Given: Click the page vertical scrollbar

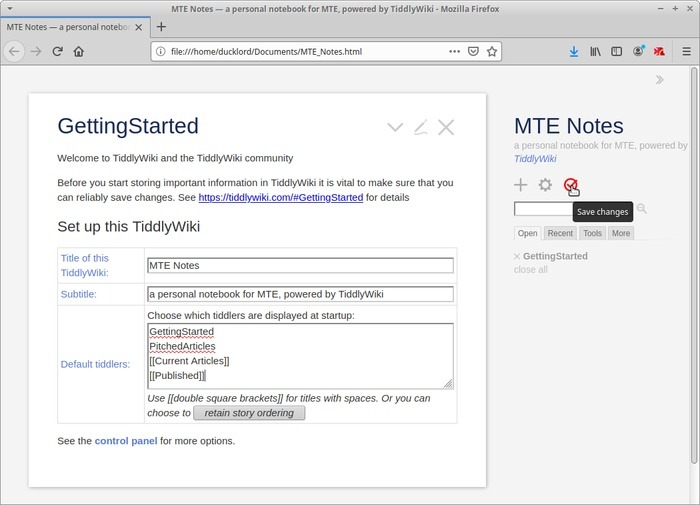Looking at the screenshot, I should click(694, 265).
